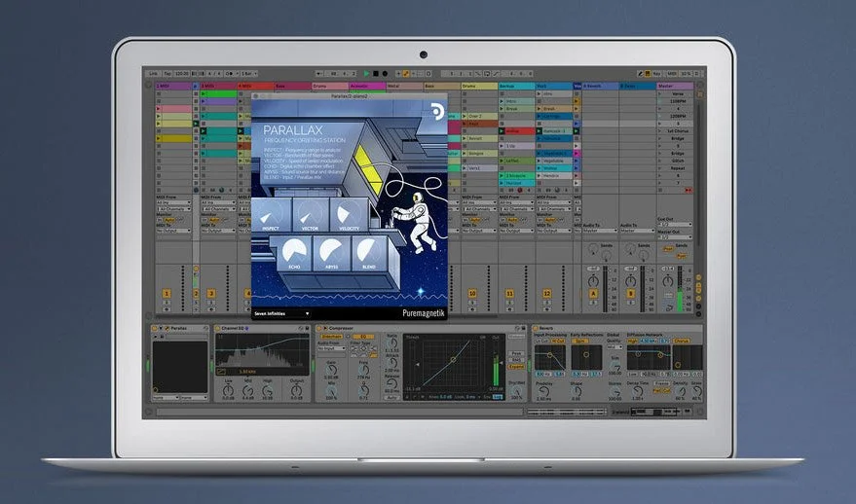
Task: Toggle track activator number 10
Action: coord(472,294)
